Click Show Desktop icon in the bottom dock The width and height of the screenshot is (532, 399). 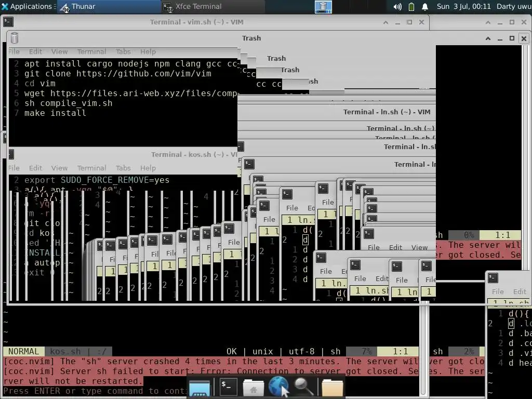[199, 388]
